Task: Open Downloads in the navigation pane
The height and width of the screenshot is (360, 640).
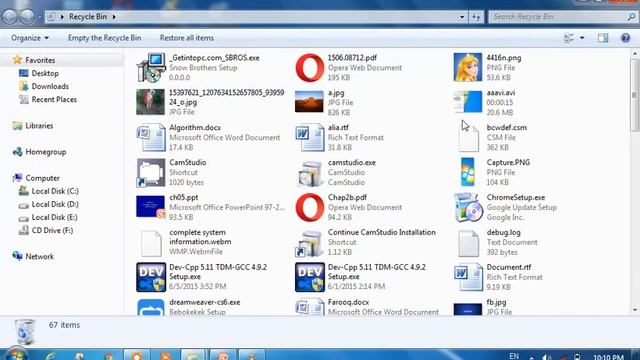Action: pos(50,87)
